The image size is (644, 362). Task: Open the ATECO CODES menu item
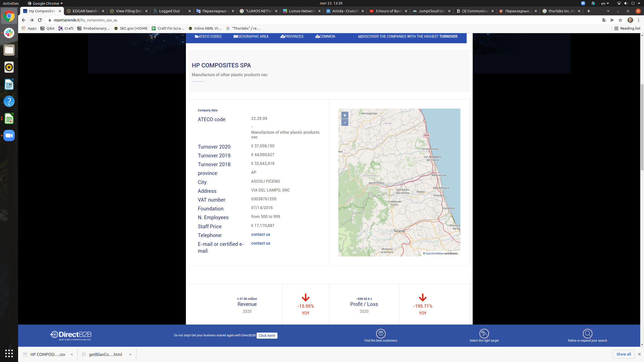point(208,36)
